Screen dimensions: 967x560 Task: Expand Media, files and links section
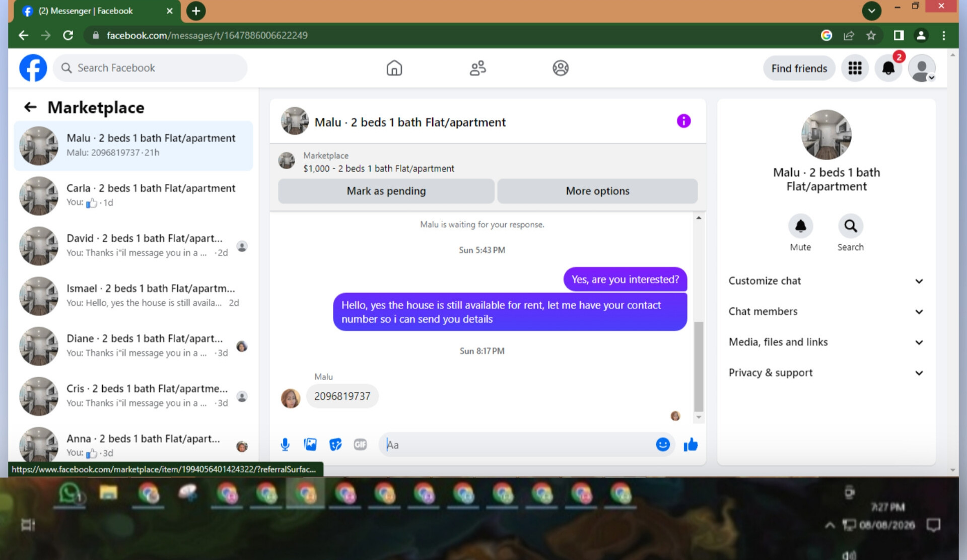coord(826,342)
